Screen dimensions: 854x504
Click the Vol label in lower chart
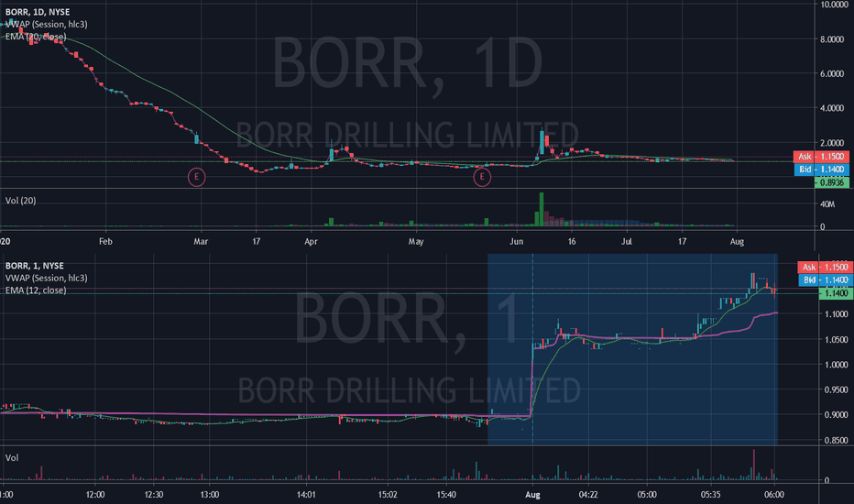tap(12, 457)
